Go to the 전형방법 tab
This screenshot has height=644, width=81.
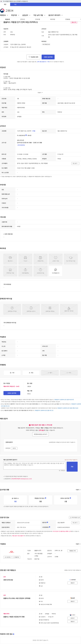coord(67,19)
